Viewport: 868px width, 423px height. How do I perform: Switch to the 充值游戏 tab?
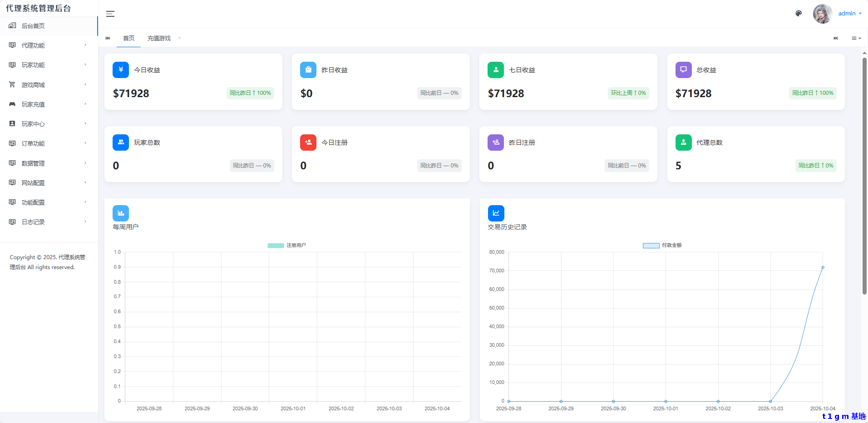[159, 39]
